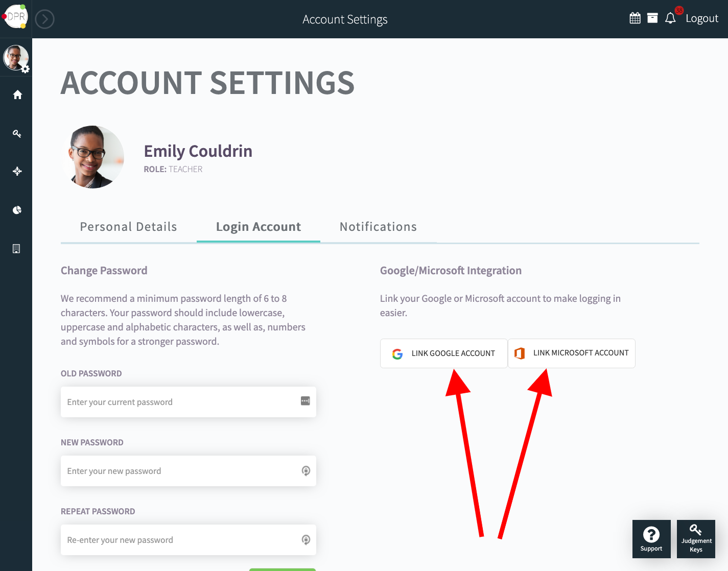Click inside the old password input field
The image size is (728, 571).
tap(179, 402)
